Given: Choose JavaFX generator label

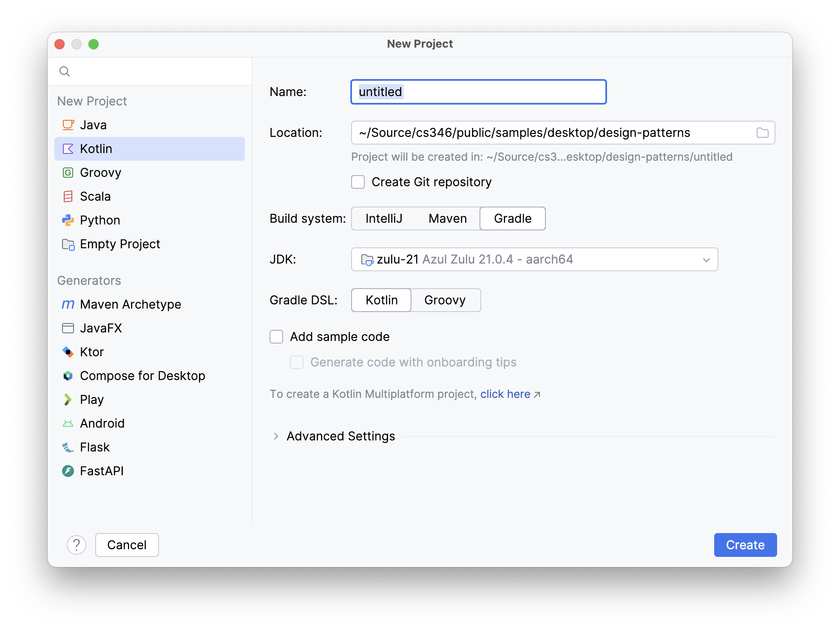Looking at the screenshot, I should [101, 328].
